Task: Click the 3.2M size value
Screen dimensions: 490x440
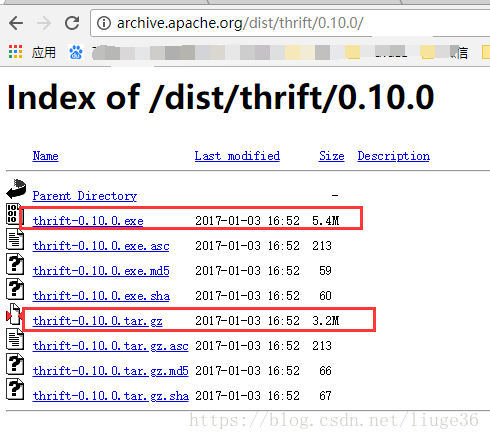Action: click(326, 321)
